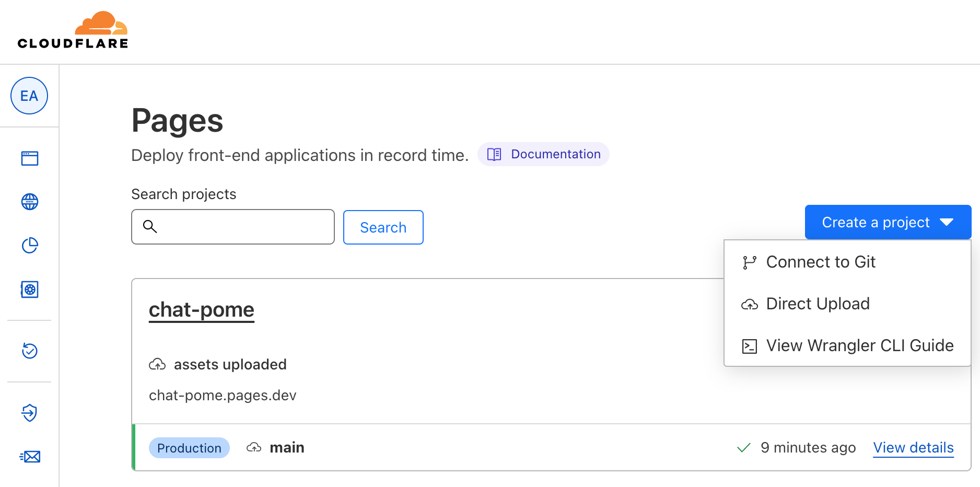Click the Search button
Screen dimensions: 980x487
383,227
